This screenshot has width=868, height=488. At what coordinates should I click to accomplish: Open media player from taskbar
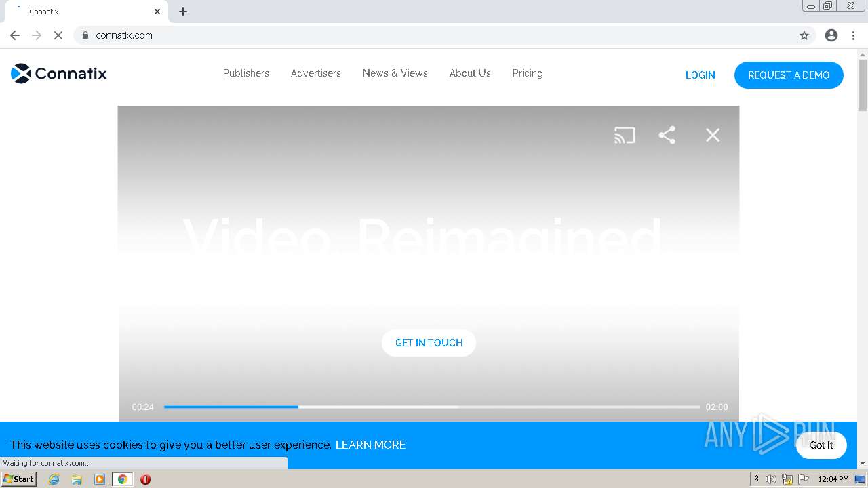pyautogui.click(x=100, y=479)
